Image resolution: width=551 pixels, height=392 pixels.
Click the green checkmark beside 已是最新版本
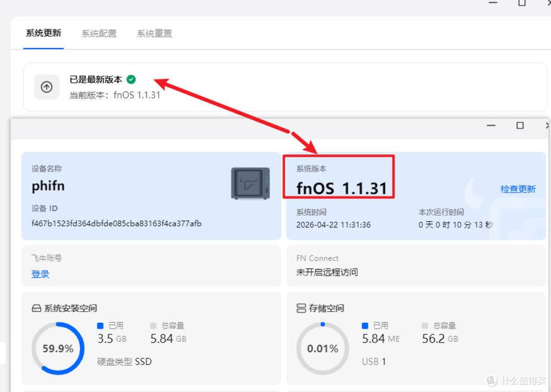coord(131,80)
